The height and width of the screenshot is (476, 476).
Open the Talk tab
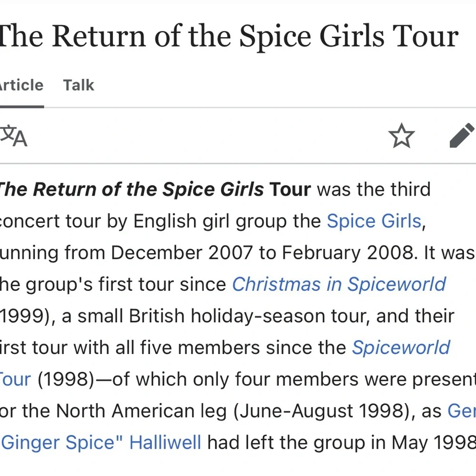(x=79, y=85)
